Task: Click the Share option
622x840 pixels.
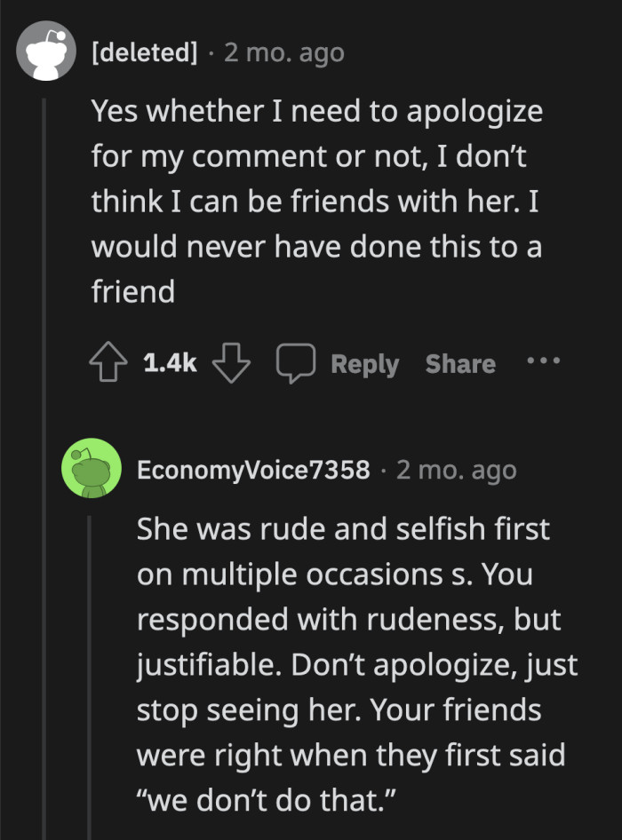Action: (459, 363)
